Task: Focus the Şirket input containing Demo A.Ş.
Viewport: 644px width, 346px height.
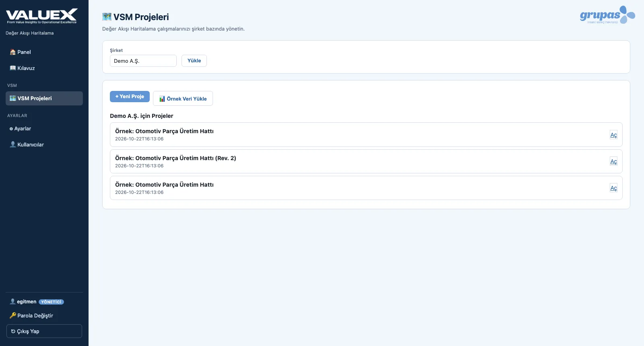Action: [143, 61]
